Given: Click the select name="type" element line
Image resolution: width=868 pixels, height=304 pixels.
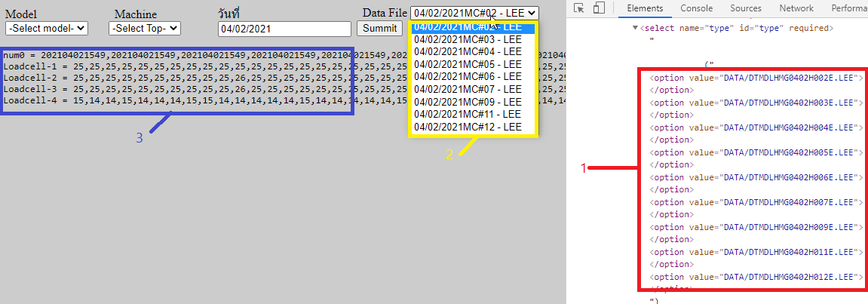Looking at the screenshot, I should [736, 28].
